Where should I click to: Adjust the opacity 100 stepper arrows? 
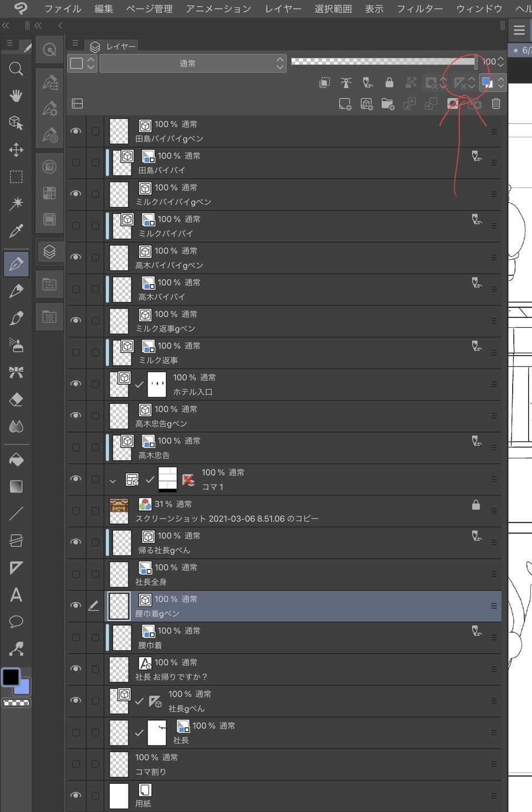501,61
